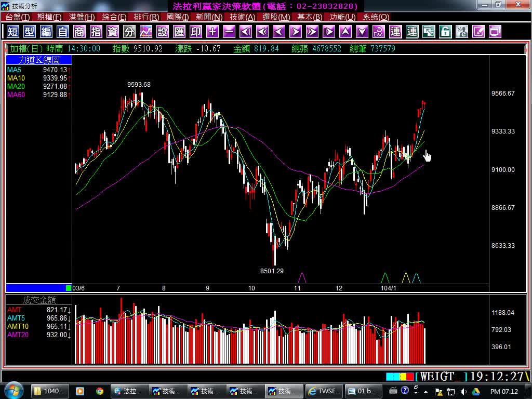This screenshot has width=532, height=399.
Task: Click the 印 print toolbar icon
Action: [196, 32]
